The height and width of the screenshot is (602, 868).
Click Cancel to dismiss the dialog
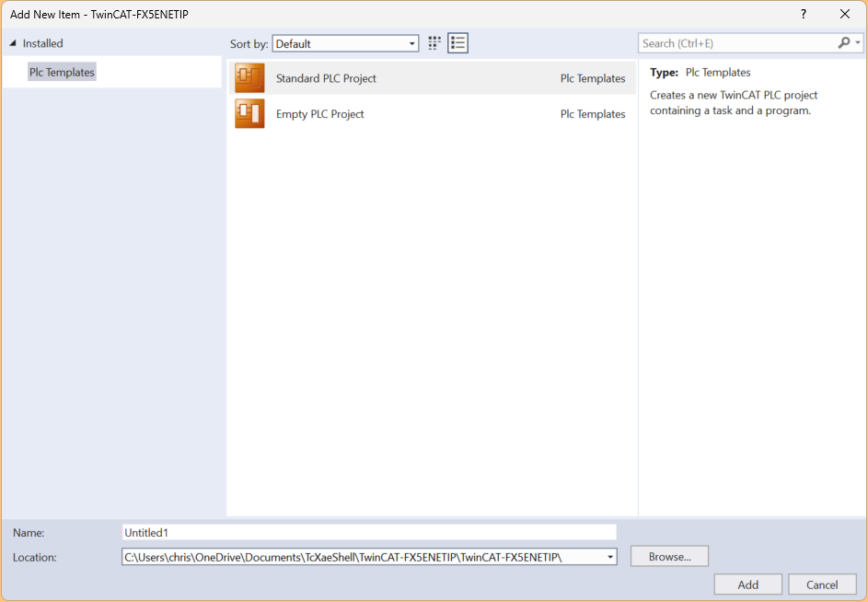pyautogui.click(x=822, y=585)
